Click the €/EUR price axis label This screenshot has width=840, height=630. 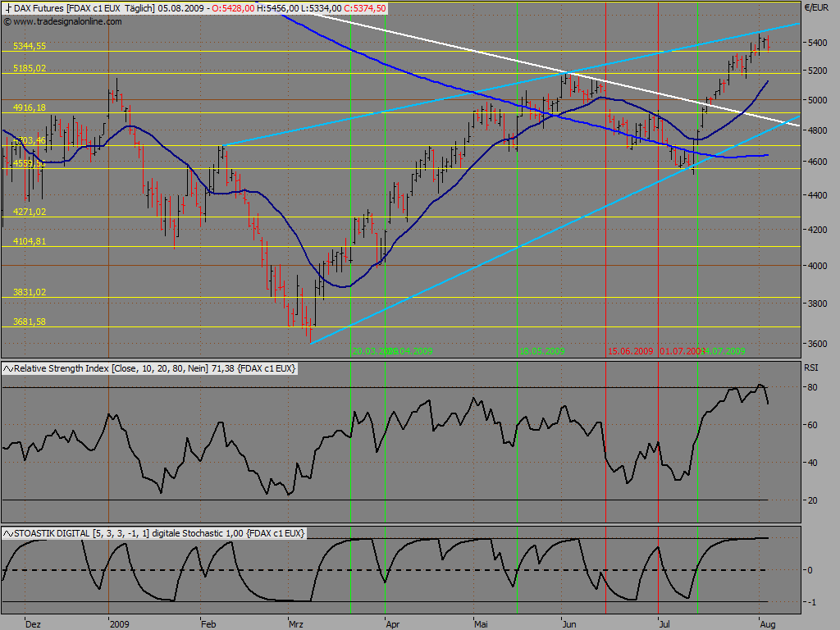816,7
